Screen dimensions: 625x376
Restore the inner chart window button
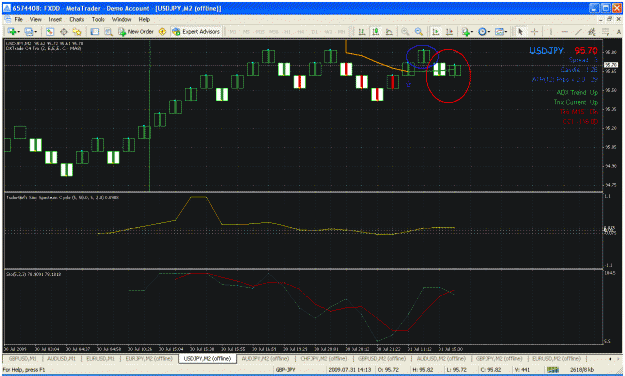click(609, 19)
